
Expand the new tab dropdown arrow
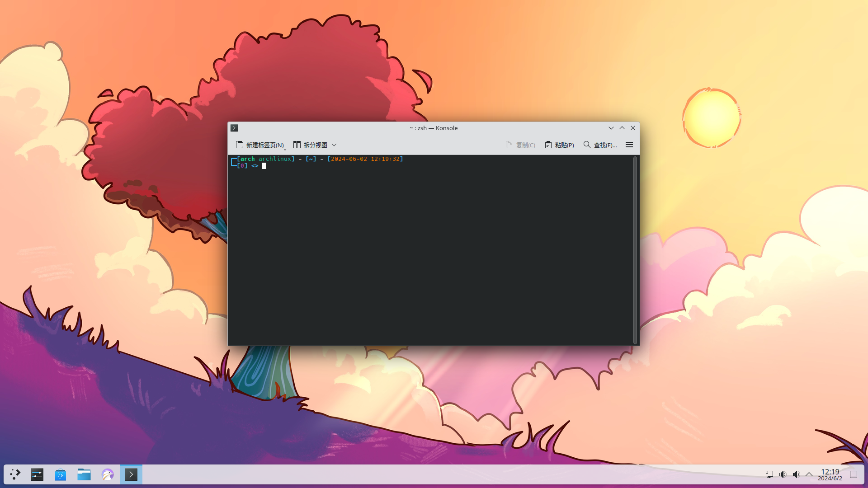pyautogui.click(x=285, y=149)
